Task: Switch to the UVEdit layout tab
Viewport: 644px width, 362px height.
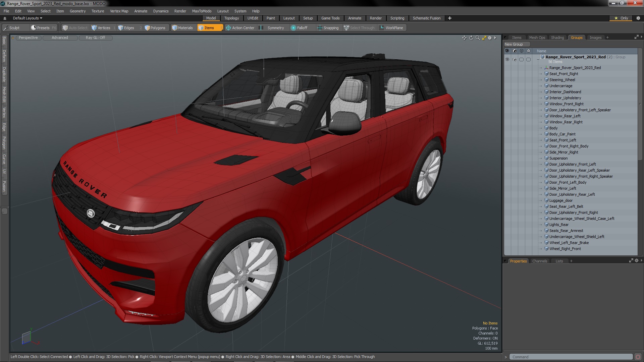Action: (x=253, y=18)
